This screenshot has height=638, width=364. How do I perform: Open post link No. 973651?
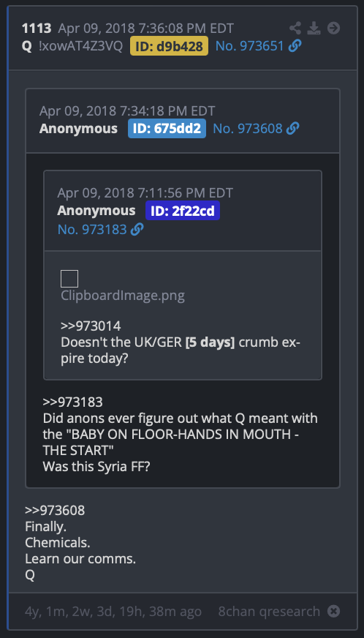click(x=249, y=46)
